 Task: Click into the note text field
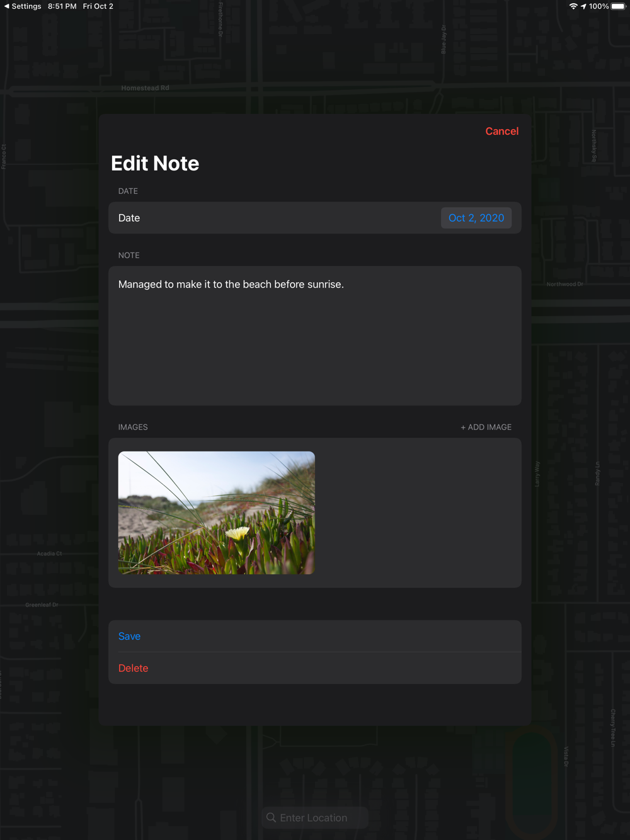tap(315, 336)
